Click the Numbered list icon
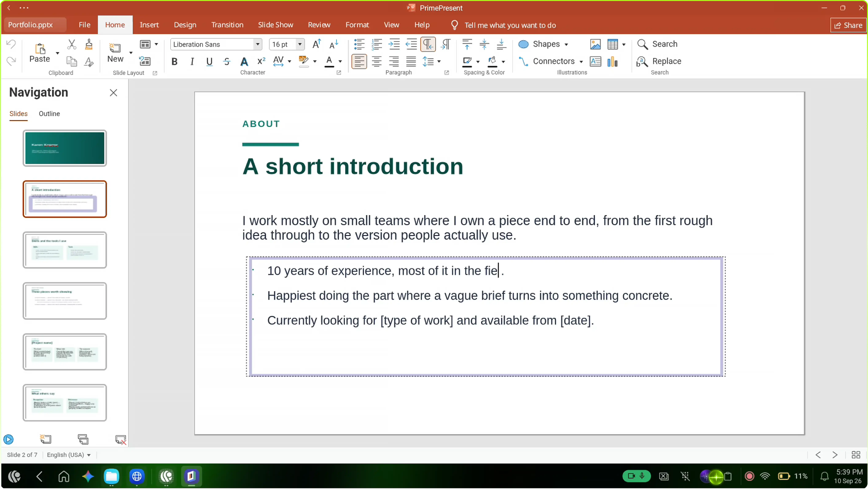This screenshot has width=868, height=489. (x=376, y=44)
